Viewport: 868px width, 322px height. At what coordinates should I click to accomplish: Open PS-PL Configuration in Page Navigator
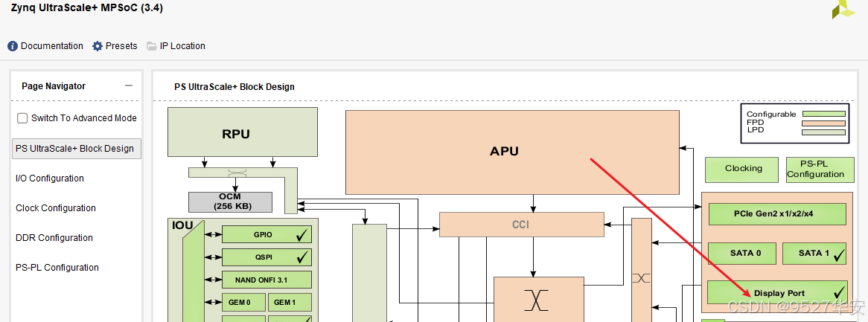(x=57, y=267)
